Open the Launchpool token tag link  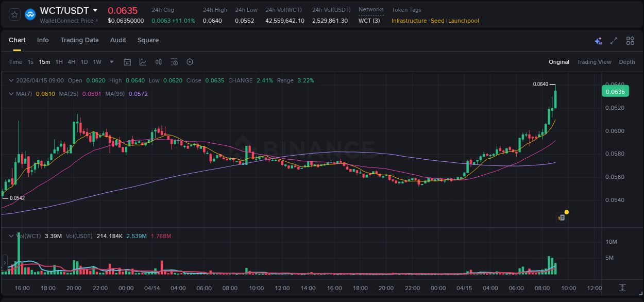pos(463,21)
